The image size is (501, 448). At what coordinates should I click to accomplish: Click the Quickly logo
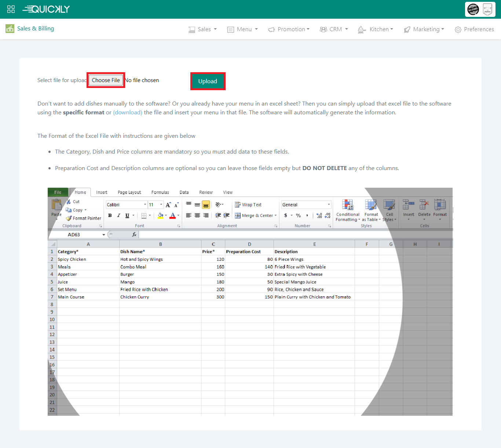pos(46,9)
